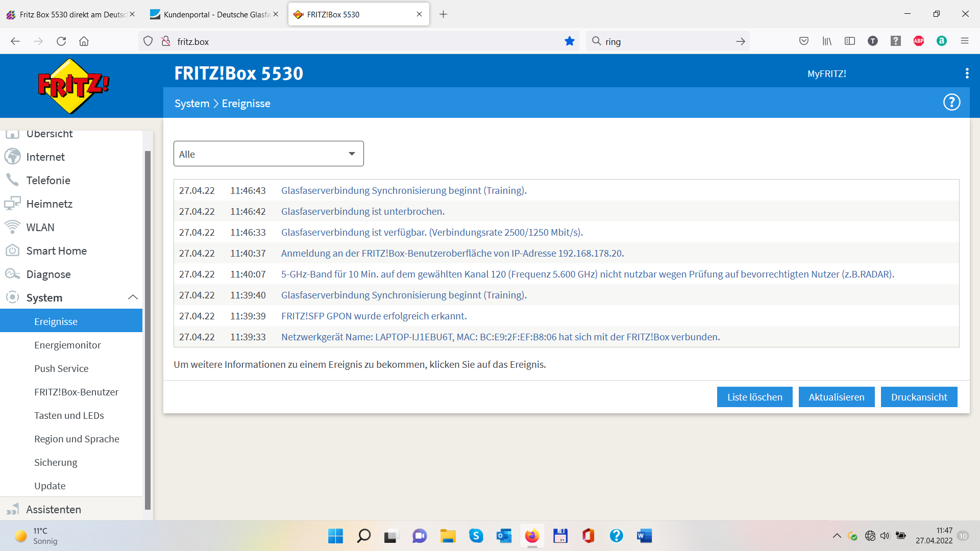Open the MyFRITZ! link
Screen dimensions: 980x551
(x=826, y=73)
